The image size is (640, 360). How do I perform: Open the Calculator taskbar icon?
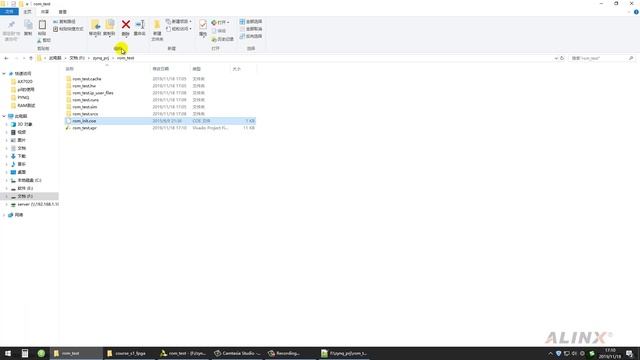point(25,353)
